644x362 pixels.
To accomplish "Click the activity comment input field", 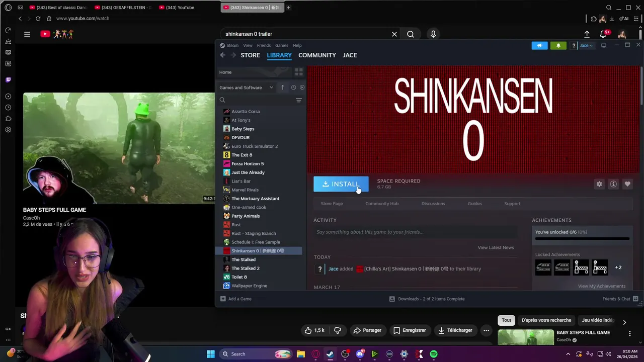I will tap(416, 232).
